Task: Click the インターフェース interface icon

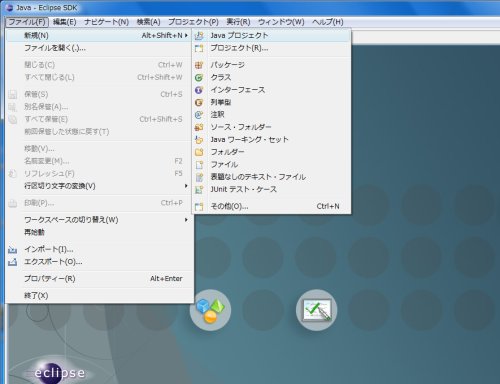Action: [x=199, y=90]
